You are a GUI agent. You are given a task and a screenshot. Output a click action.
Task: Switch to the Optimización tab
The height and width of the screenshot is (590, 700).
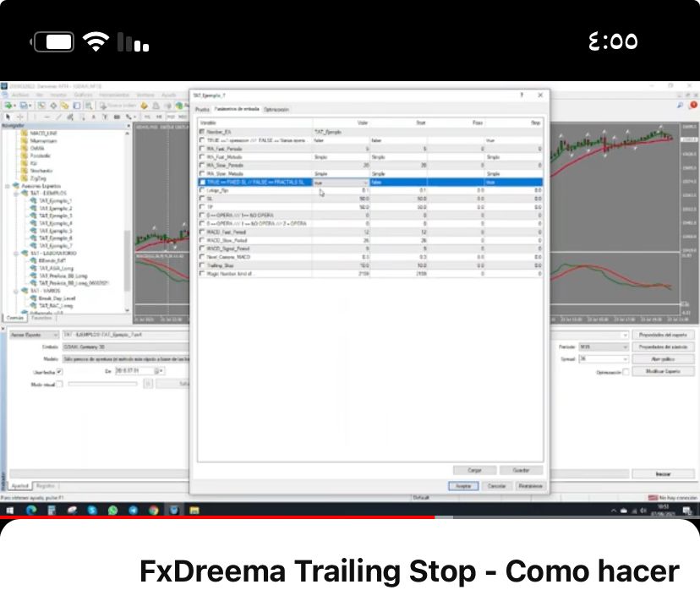point(276,109)
